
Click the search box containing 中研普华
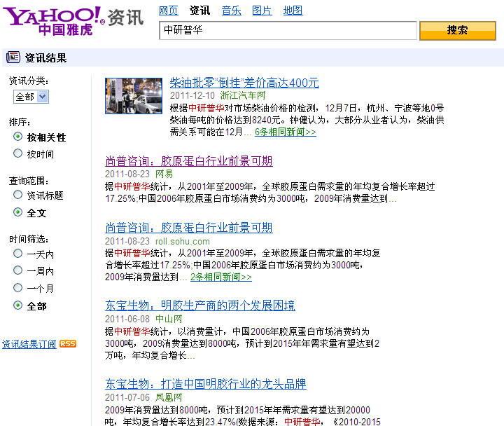(287, 31)
